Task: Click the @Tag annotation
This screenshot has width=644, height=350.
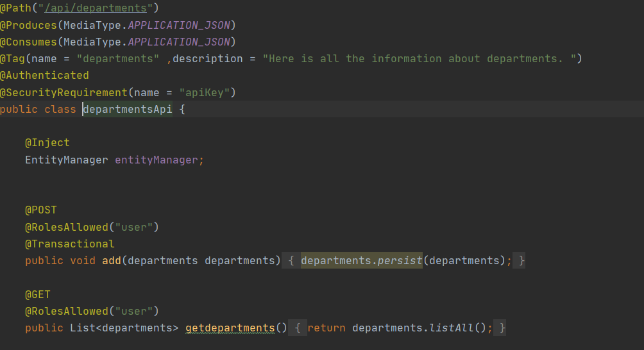Action: (12, 59)
